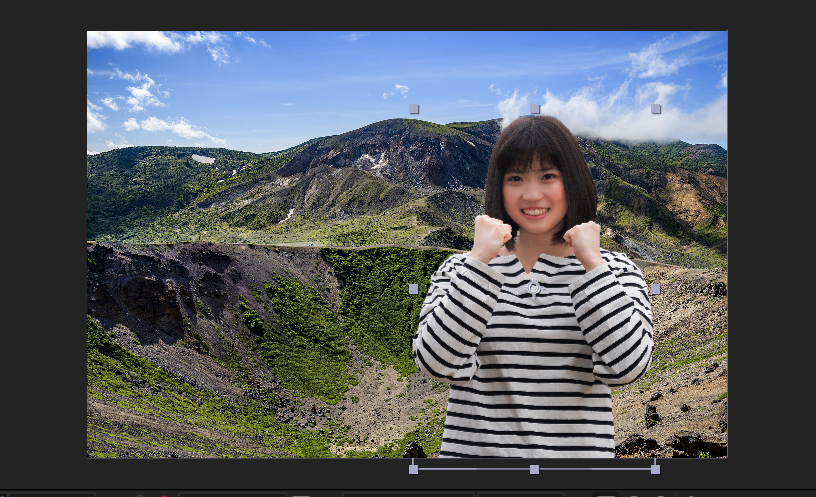The image size is (816, 497).
Task: Click the top-right transform handle of selected layer
Action: pyautogui.click(x=656, y=109)
